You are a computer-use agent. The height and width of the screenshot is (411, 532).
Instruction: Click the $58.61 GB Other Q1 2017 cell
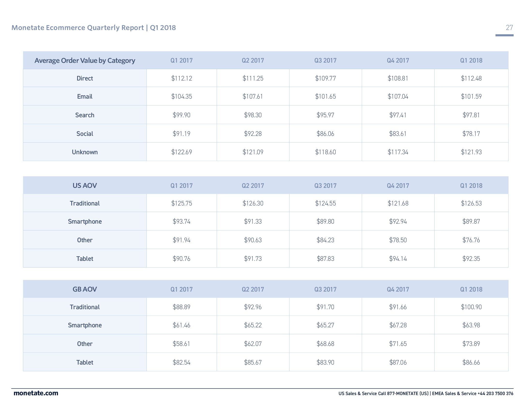point(181,344)
